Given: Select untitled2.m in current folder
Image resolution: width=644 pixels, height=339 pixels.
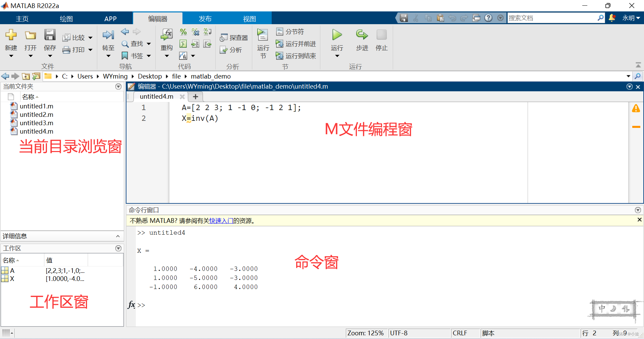Looking at the screenshot, I should (36, 114).
